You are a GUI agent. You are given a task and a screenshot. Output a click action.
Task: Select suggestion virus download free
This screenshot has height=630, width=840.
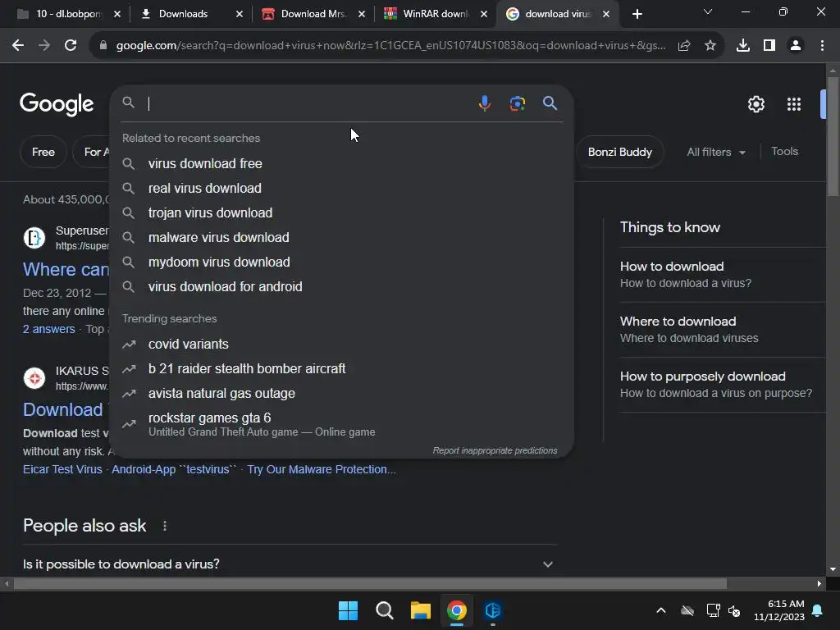coord(342,163)
